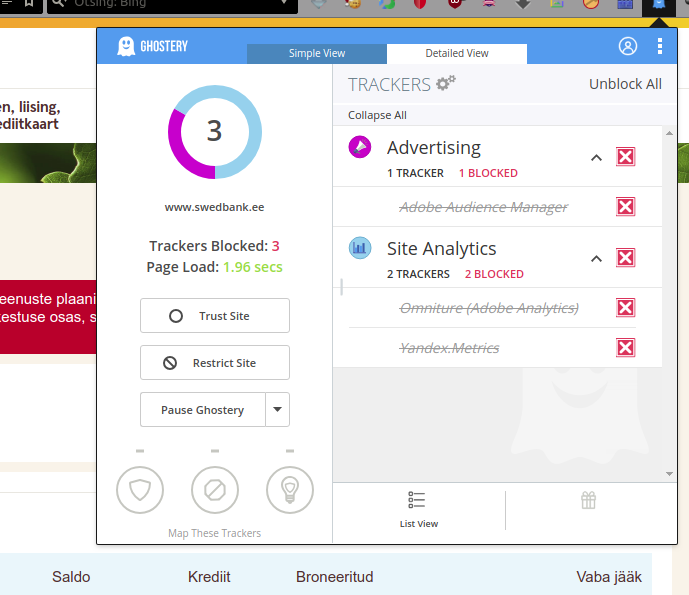
Task: Click Adobe Audience Manager tracker name
Action: point(483,207)
